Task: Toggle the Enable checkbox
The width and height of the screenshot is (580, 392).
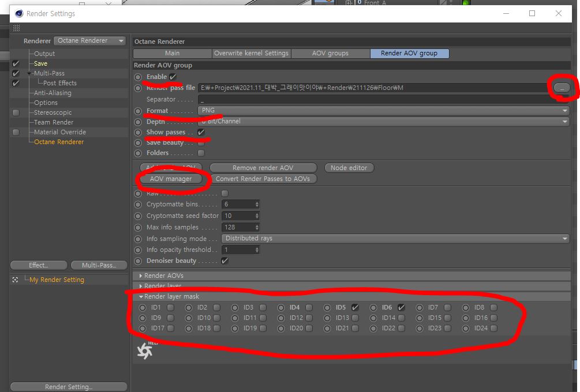Action: [173, 77]
